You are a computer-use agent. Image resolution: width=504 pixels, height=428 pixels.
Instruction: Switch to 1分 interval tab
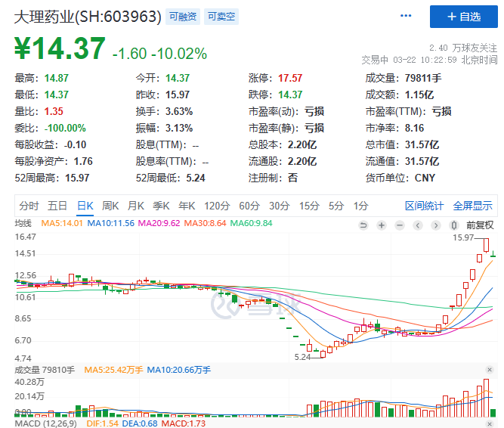[360, 206]
